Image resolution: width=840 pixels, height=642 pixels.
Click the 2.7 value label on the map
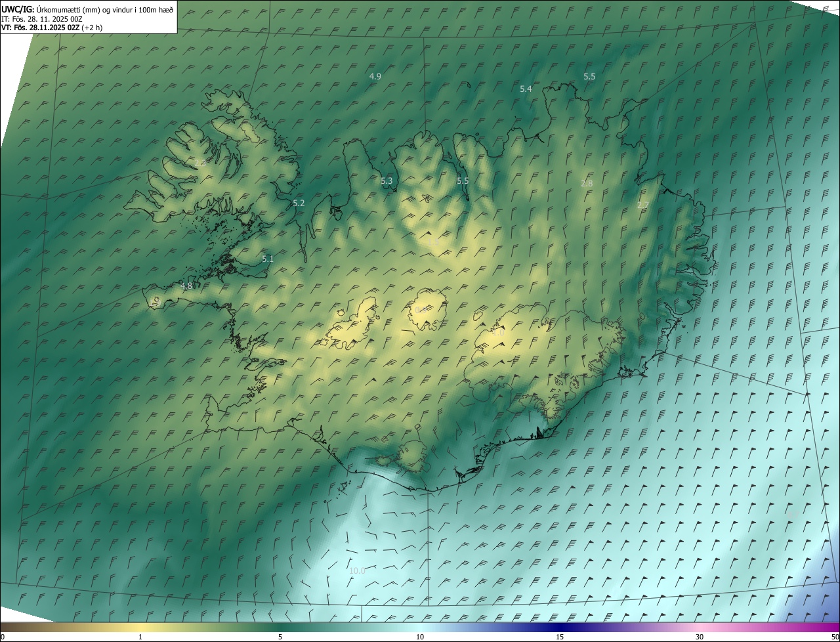pyautogui.click(x=642, y=205)
